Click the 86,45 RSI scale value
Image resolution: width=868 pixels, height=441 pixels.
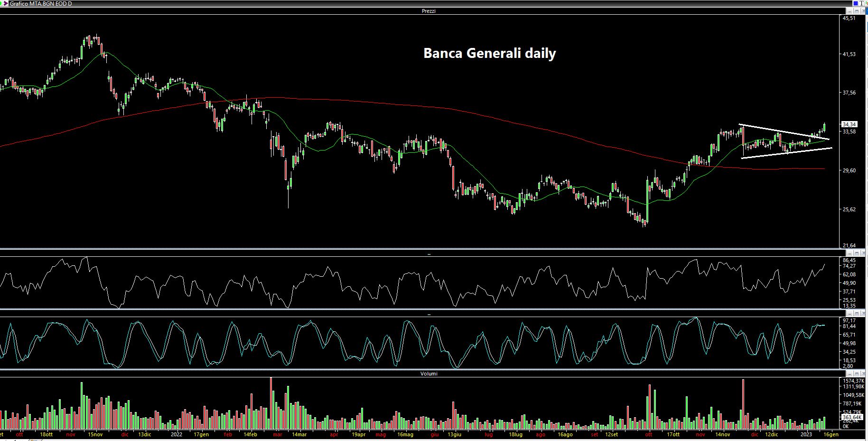tap(849, 260)
